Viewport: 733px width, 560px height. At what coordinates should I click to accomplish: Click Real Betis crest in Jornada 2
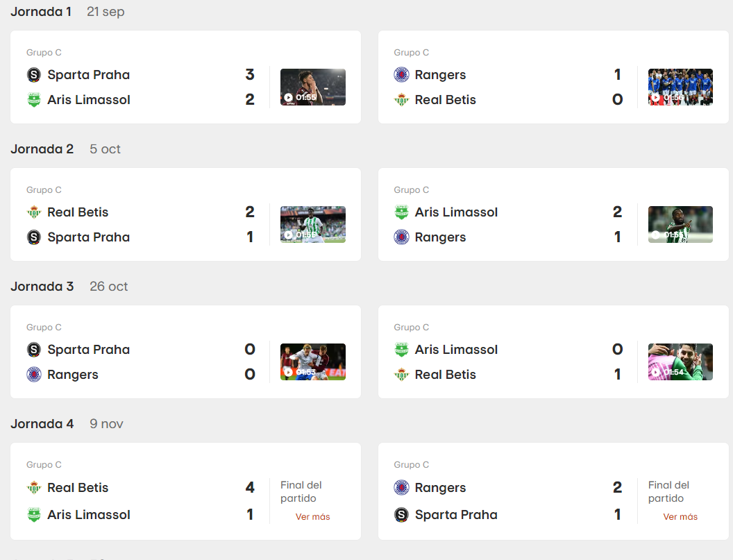tap(33, 212)
